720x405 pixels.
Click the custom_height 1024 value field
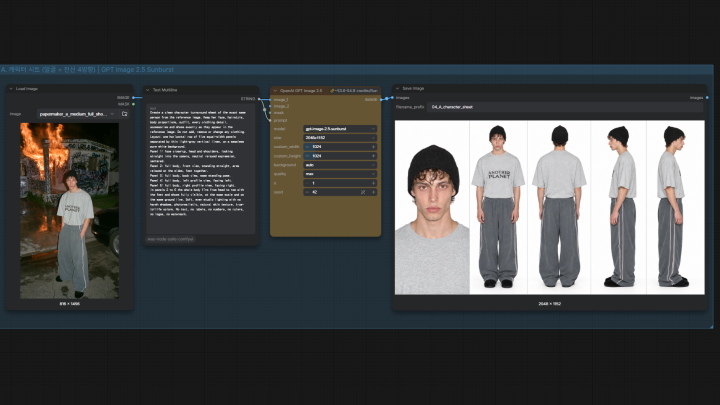click(340, 156)
